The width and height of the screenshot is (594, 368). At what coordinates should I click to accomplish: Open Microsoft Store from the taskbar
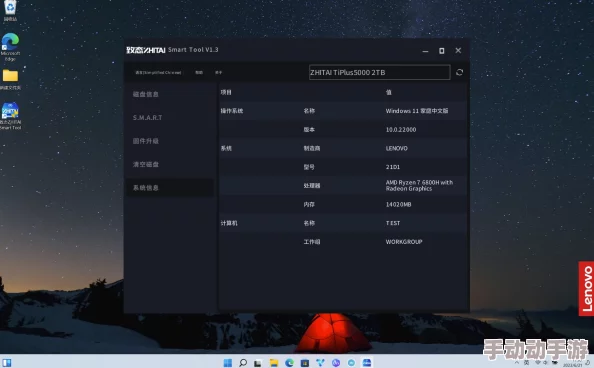305,363
